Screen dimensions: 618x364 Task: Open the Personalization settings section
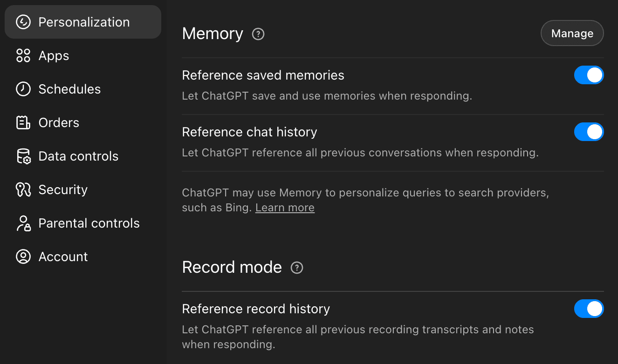coord(84,22)
